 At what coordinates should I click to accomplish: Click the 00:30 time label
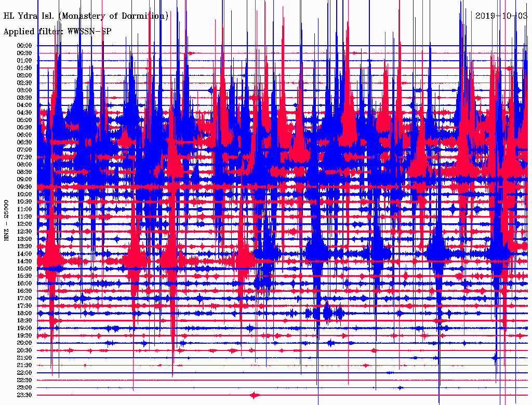[24, 53]
